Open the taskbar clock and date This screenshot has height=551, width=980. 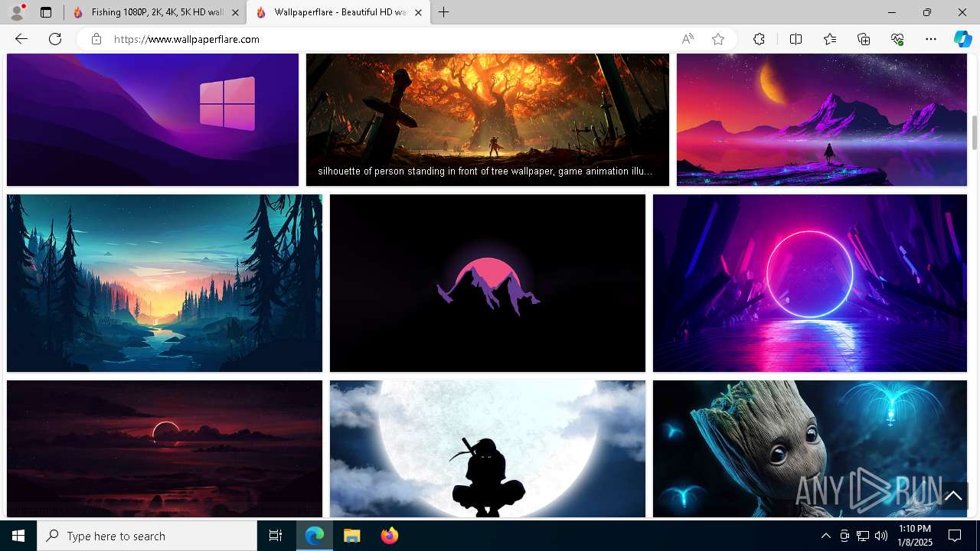coord(915,536)
